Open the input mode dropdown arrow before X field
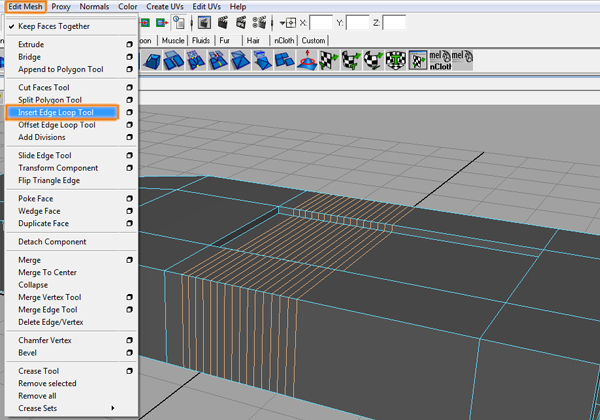This screenshot has width=600, height=420. click(282, 23)
